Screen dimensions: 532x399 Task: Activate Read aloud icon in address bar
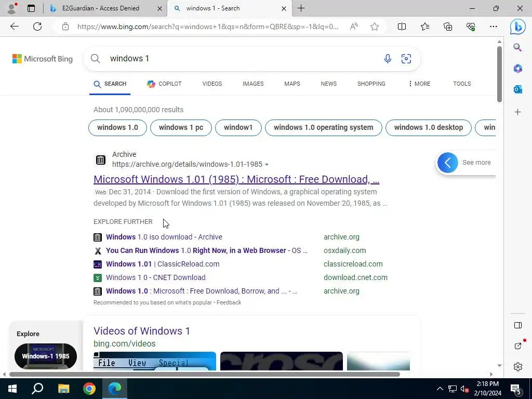tap(354, 26)
